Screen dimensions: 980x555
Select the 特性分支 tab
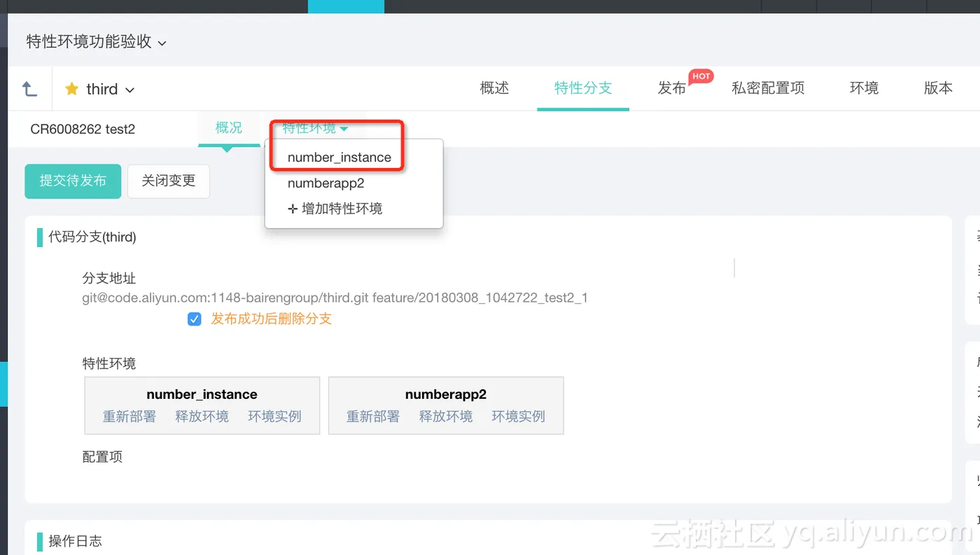pos(583,87)
